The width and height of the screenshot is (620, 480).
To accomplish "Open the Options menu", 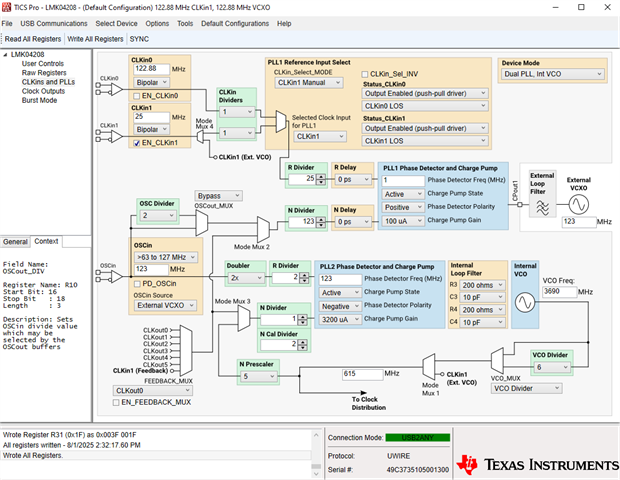I will pos(157,24).
